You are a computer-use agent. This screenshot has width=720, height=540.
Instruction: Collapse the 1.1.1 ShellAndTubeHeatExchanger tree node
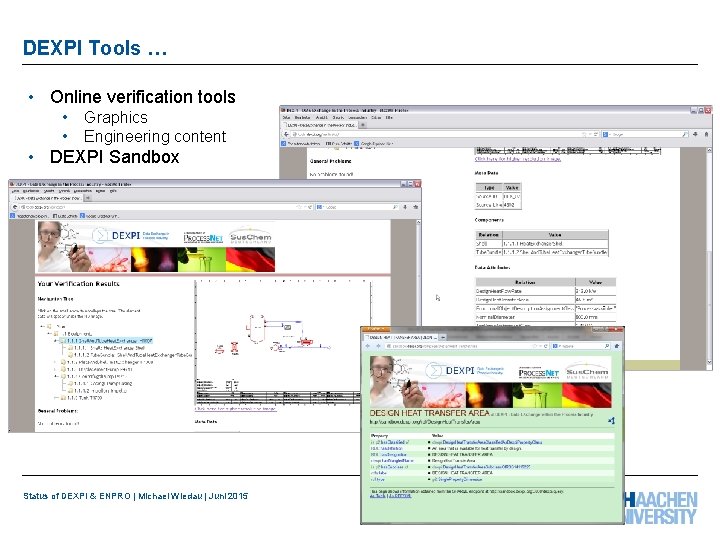(x=56, y=341)
